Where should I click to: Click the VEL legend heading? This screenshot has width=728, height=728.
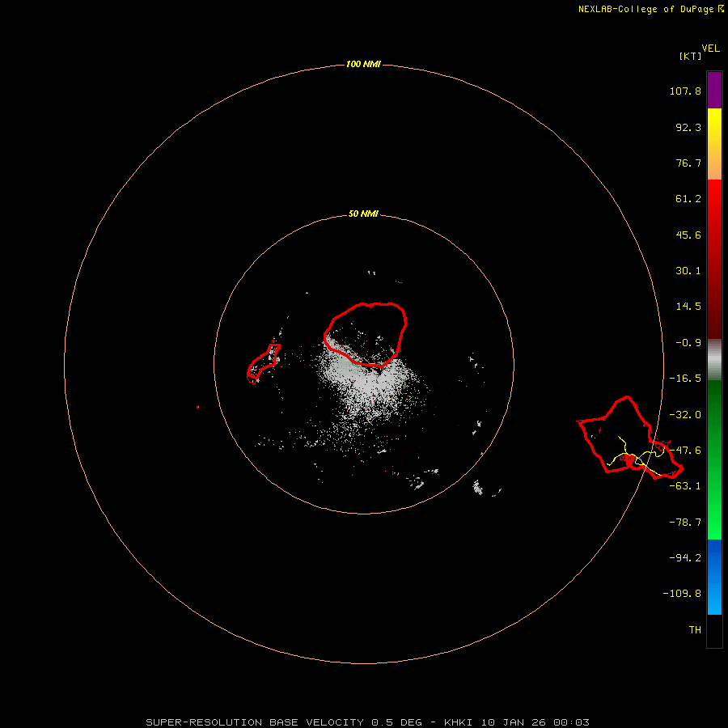pyautogui.click(x=710, y=49)
